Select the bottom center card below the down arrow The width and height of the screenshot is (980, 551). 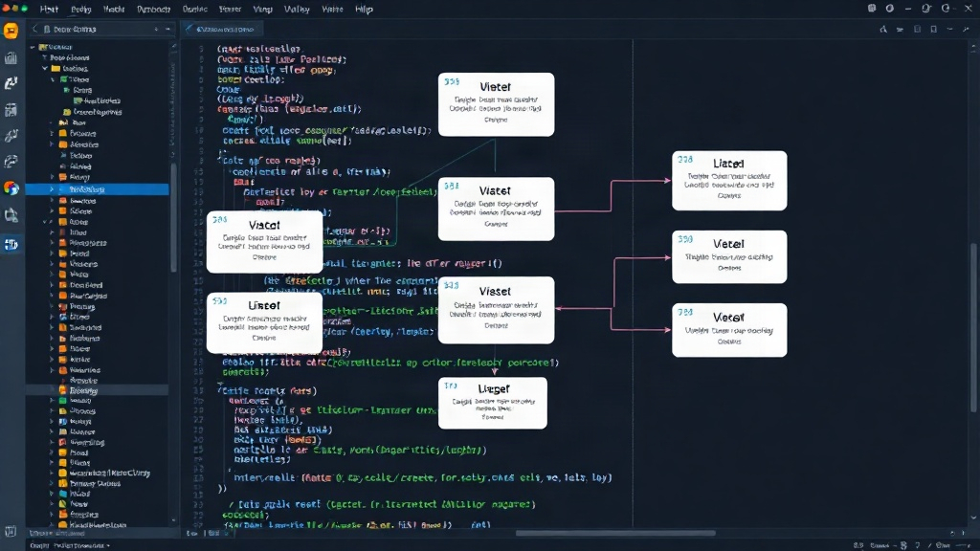(493, 403)
